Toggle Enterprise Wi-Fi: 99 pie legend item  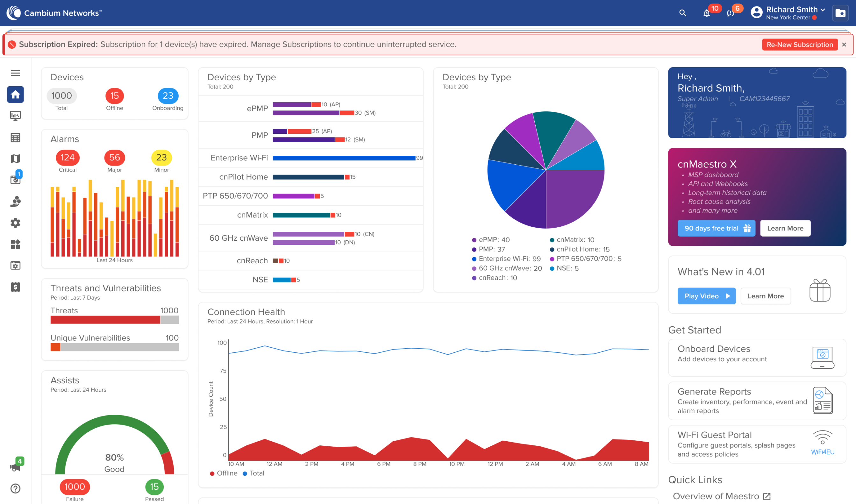[506, 259]
